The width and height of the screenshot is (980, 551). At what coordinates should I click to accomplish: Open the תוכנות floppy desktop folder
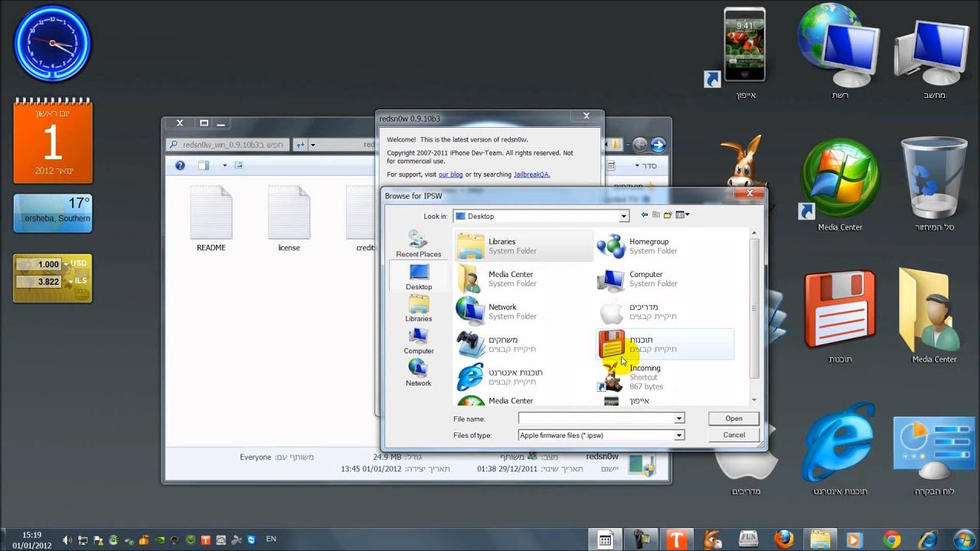(840, 315)
